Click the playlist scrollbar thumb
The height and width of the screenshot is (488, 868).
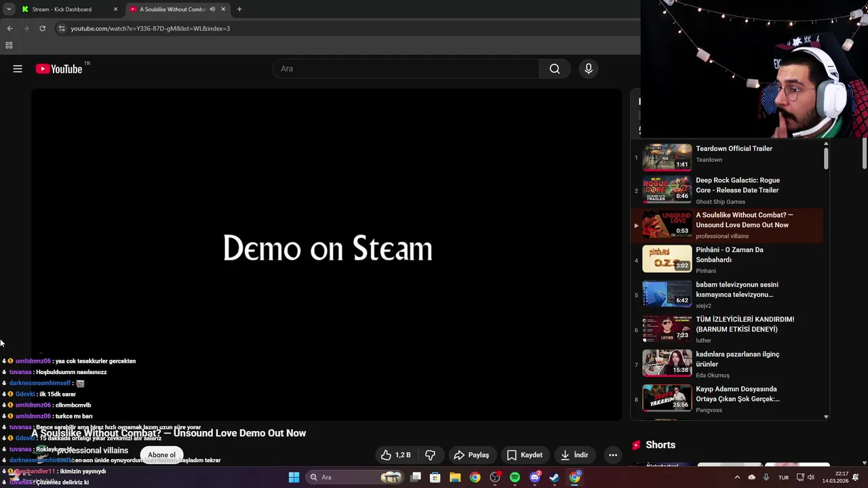[x=826, y=157]
